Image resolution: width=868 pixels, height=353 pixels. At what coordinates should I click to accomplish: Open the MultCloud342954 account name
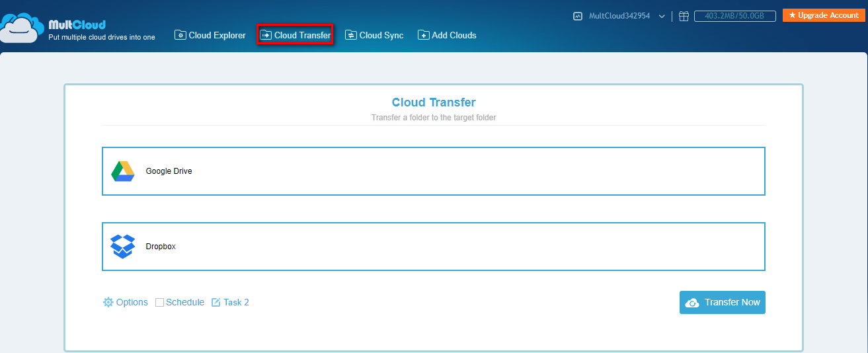click(x=619, y=16)
